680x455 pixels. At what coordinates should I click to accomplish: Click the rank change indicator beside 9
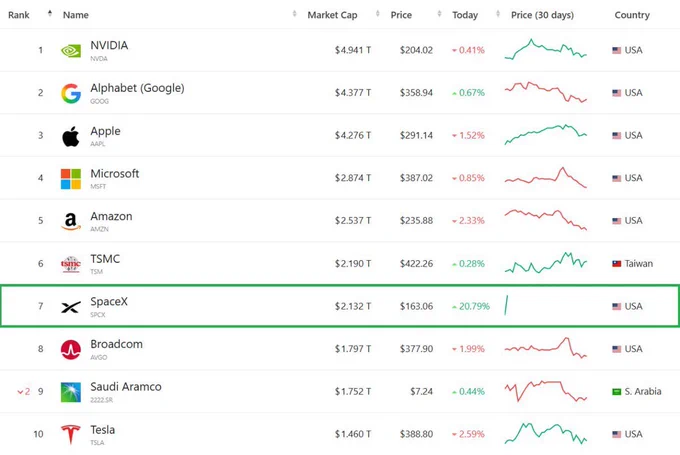(x=23, y=392)
